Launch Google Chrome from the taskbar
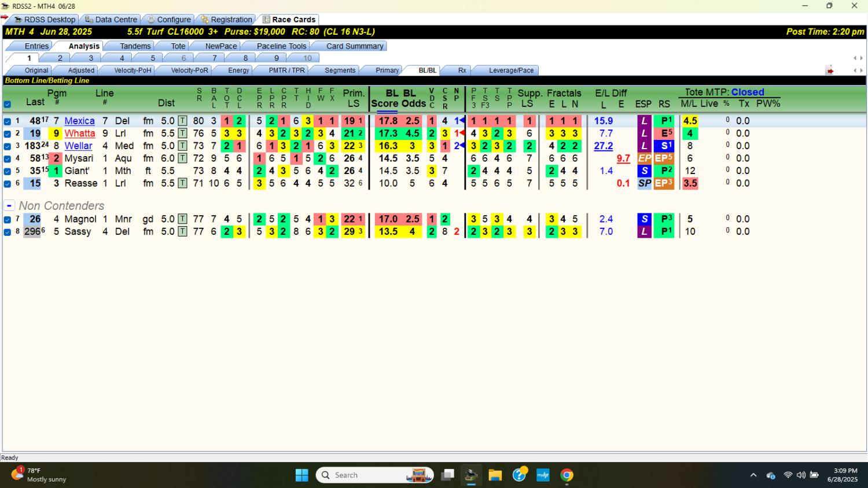Screen dimensions: 868x488 pyautogui.click(x=567, y=475)
